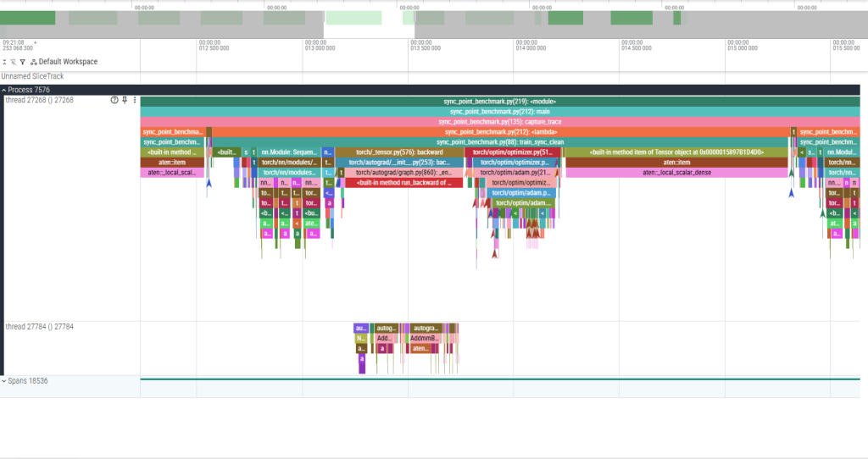Open help icon for thread 27268
868x459 pixels.
(x=114, y=100)
